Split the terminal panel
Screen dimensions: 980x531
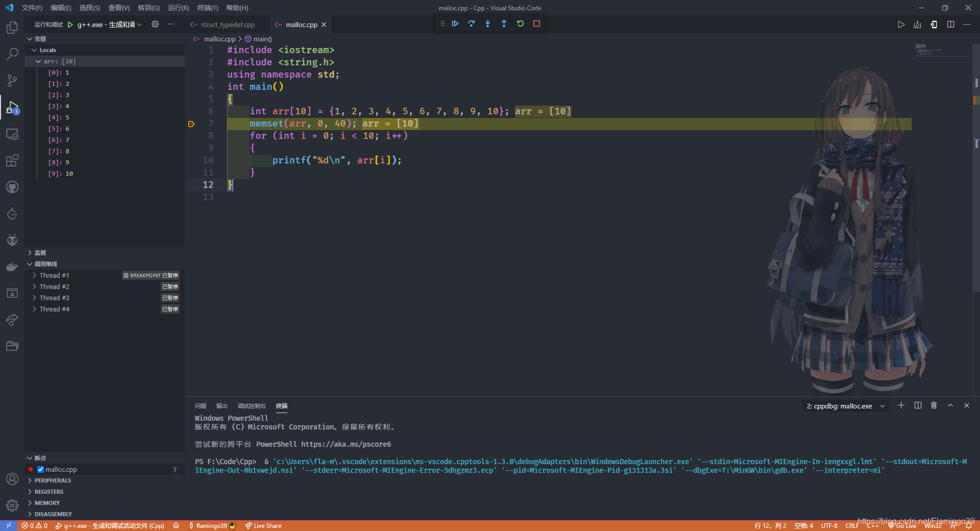click(918, 405)
